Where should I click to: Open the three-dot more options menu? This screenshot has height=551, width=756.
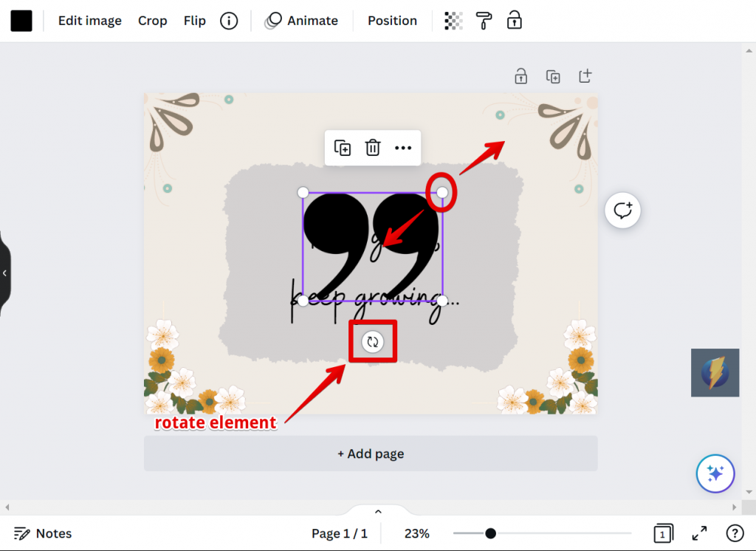(x=402, y=148)
